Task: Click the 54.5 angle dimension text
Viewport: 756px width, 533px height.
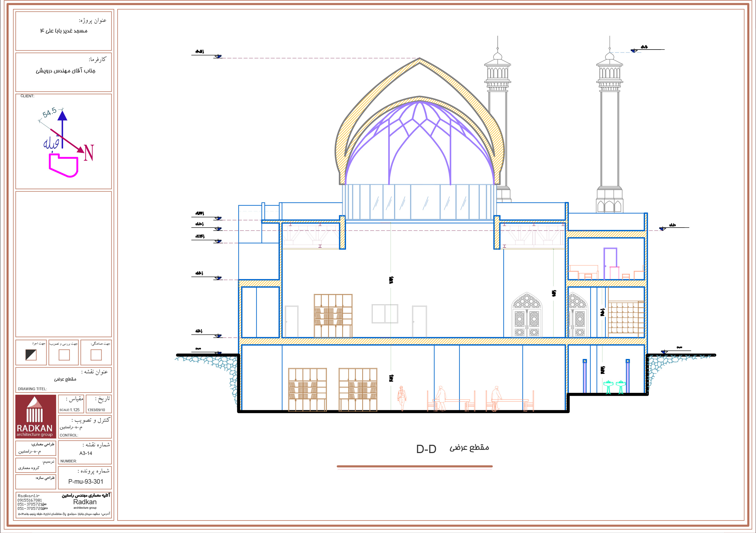Action: pos(50,112)
